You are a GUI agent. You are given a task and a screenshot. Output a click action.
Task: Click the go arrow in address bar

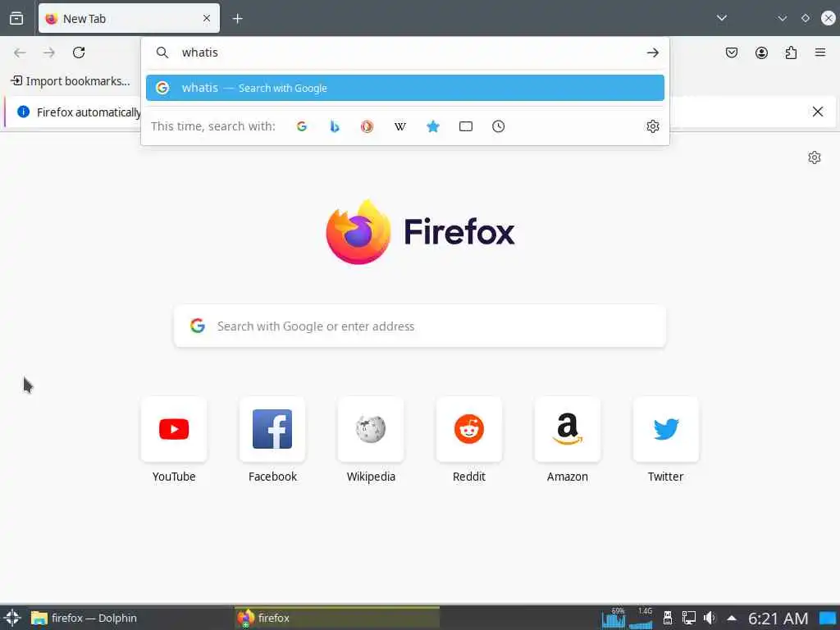coord(652,52)
